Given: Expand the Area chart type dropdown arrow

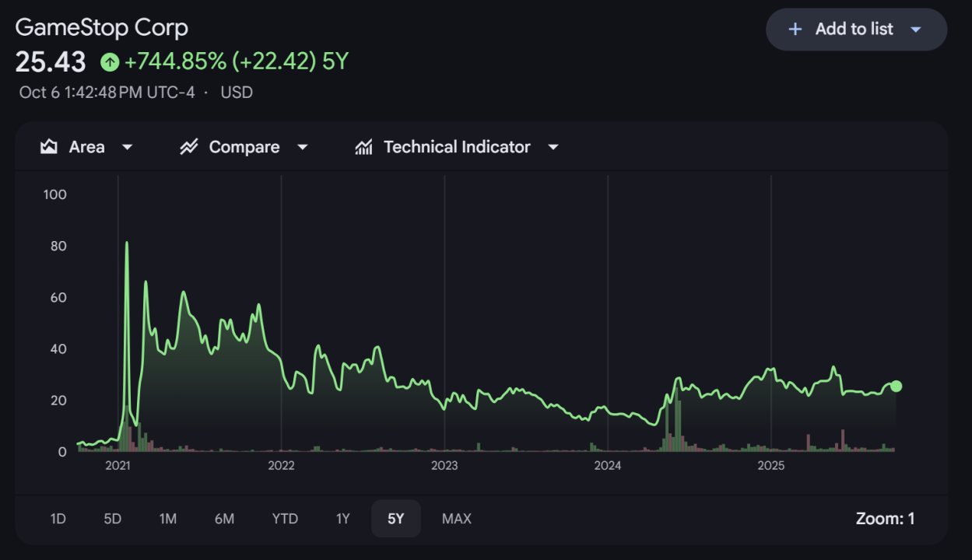Looking at the screenshot, I should 127,147.
